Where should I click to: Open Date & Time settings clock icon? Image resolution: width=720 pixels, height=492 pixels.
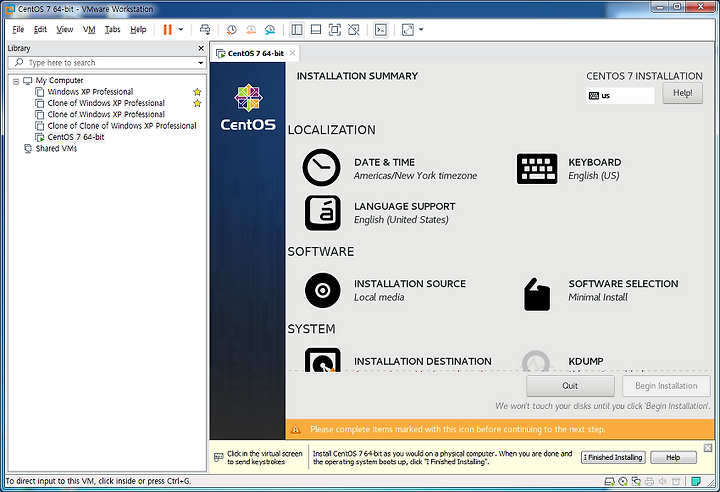pos(321,168)
